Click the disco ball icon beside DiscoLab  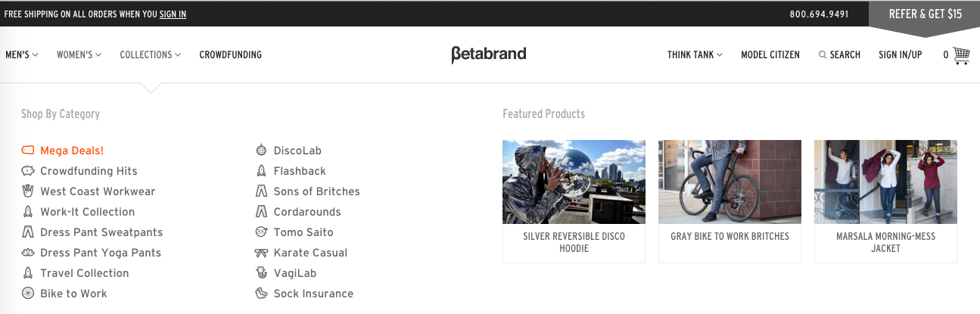pos(261,151)
